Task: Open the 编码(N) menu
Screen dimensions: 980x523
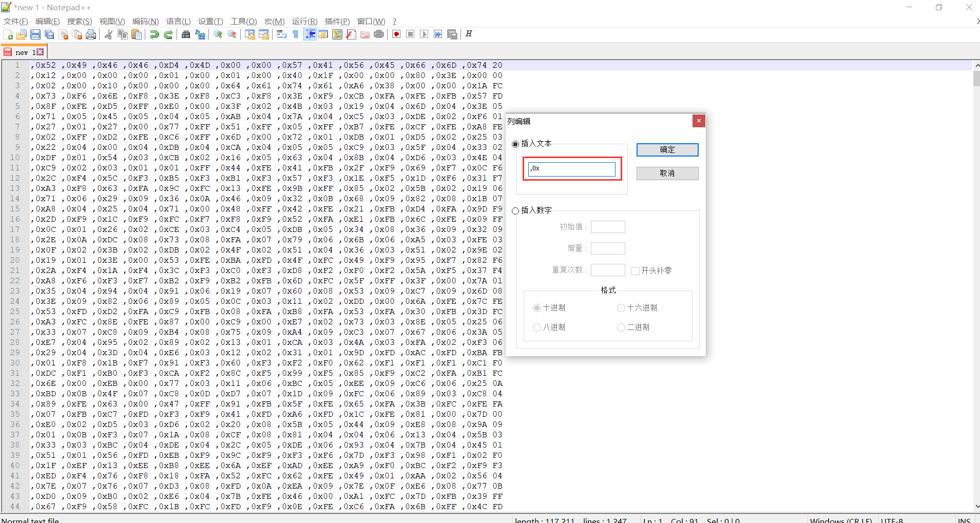Action: (145, 22)
